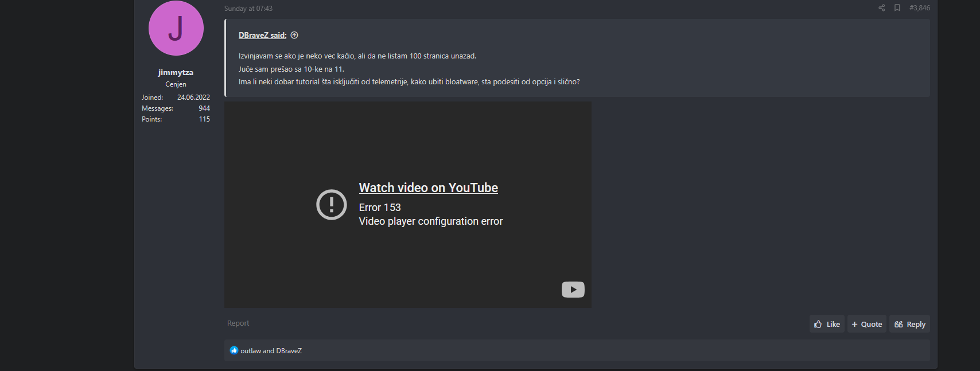Click quoted line starting 'Izvinjavam se ako'
The image size is (980, 371).
[357, 56]
